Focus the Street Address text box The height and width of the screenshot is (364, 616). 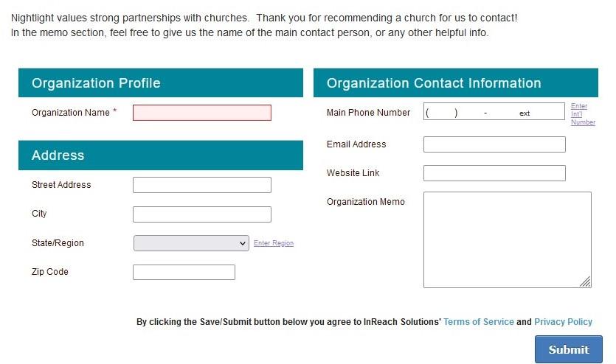pyautogui.click(x=201, y=185)
